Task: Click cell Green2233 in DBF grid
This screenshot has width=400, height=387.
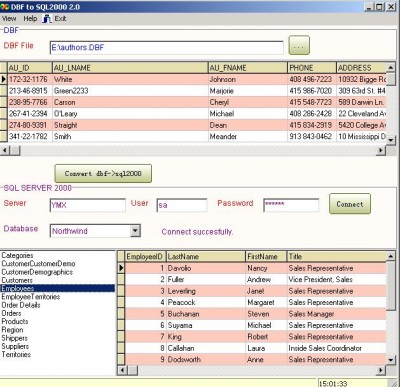Action: [130, 91]
